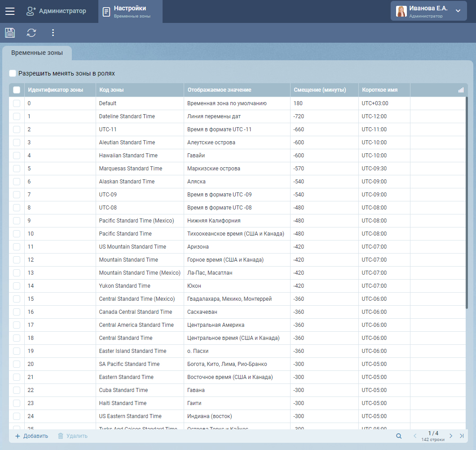This screenshot has height=450, width=476.
Task: Open the hamburger main menu
Action: [x=10, y=11]
